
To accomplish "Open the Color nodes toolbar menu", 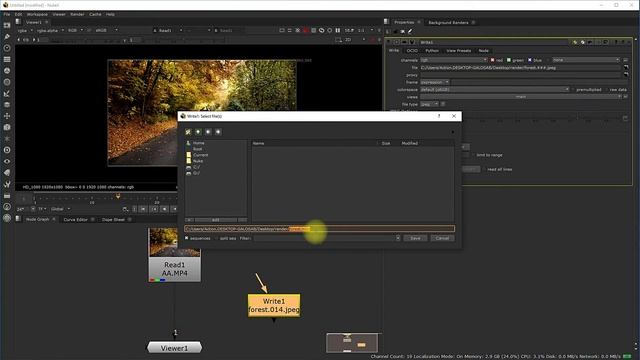I will coord(7,71).
